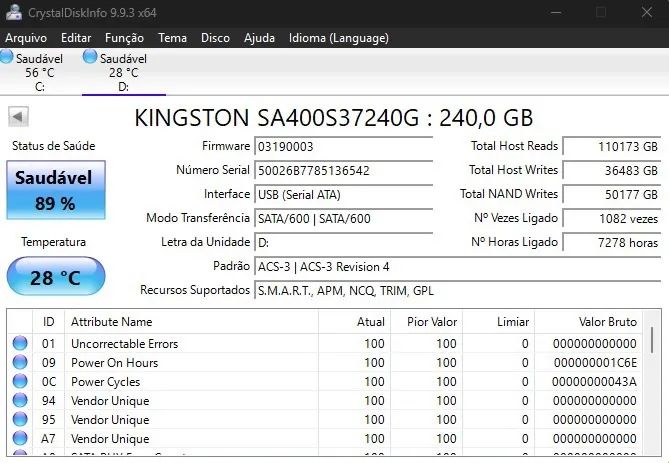Click the Attribute Name column header
The width and height of the screenshot is (669, 463).
pyautogui.click(x=192, y=321)
